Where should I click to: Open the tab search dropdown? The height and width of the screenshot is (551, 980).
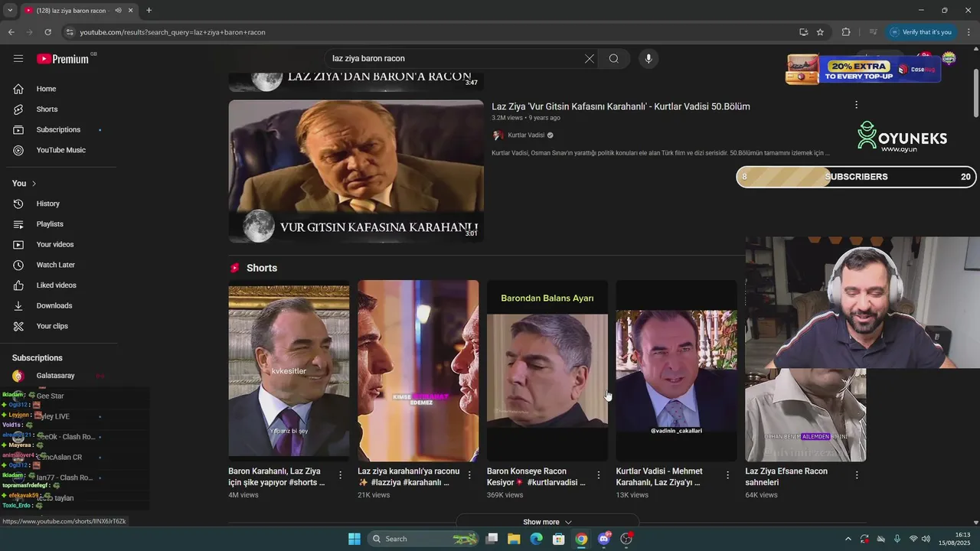pyautogui.click(x=9, y=10)
